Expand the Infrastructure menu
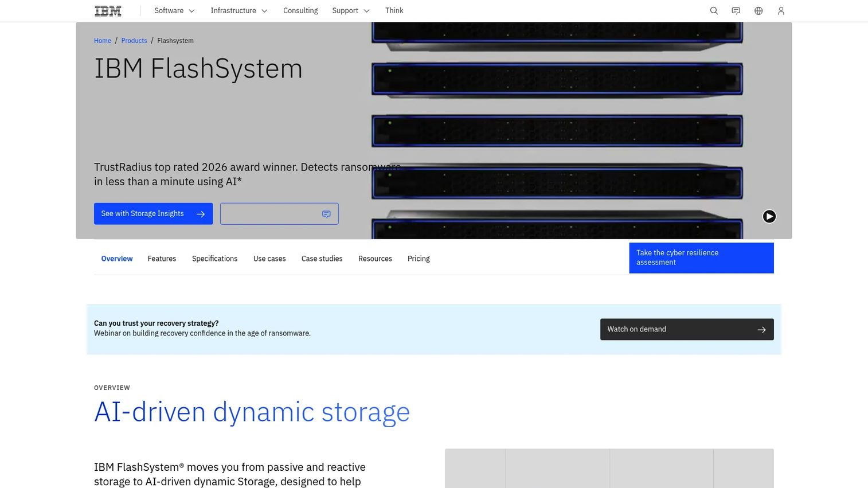This screenshot has width=868, height=488. point(239,11)
